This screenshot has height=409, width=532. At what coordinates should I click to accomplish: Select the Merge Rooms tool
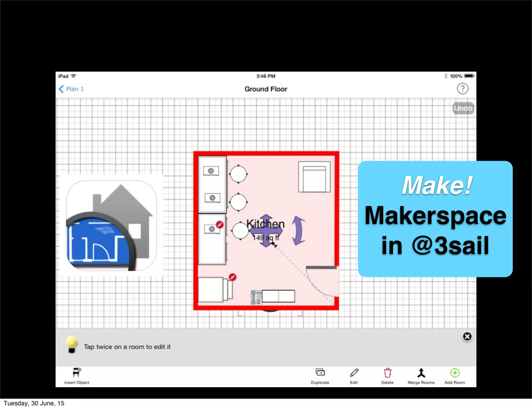coord(421,376)
